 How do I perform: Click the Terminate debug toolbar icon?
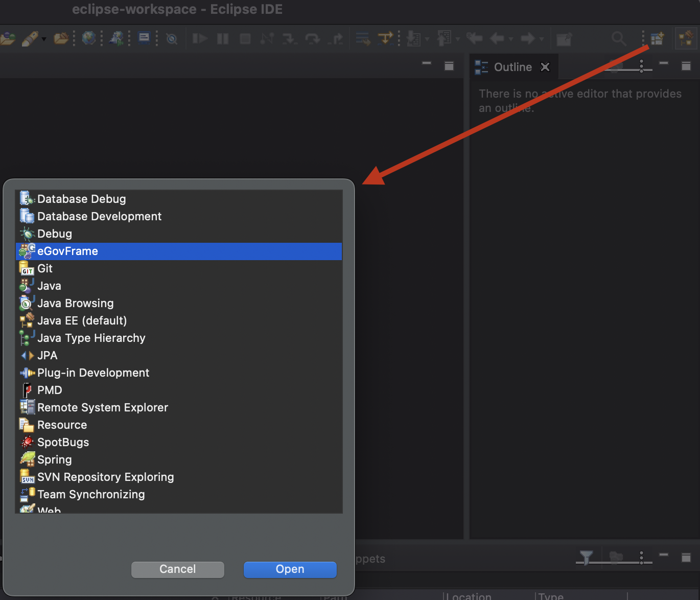click(245, 38)
